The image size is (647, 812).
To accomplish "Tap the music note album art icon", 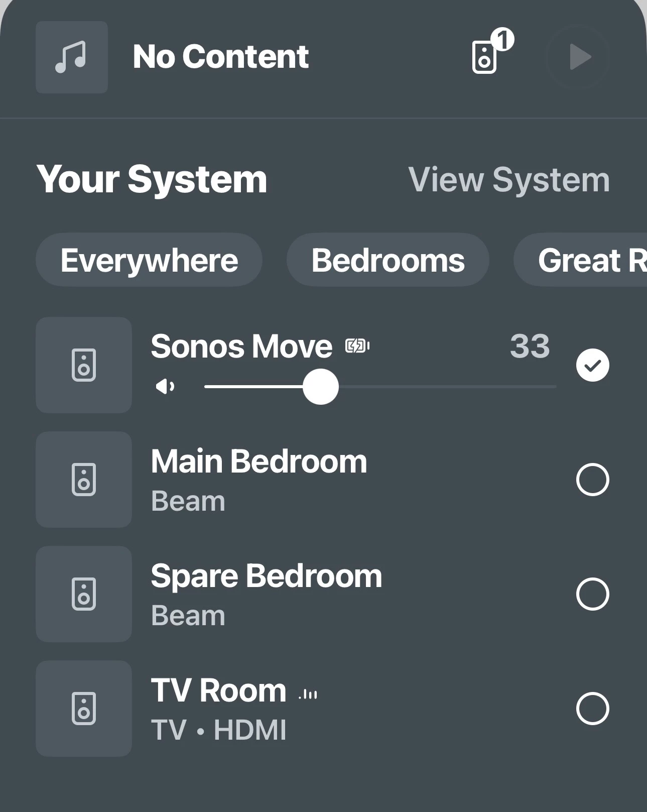I will 71,57.
